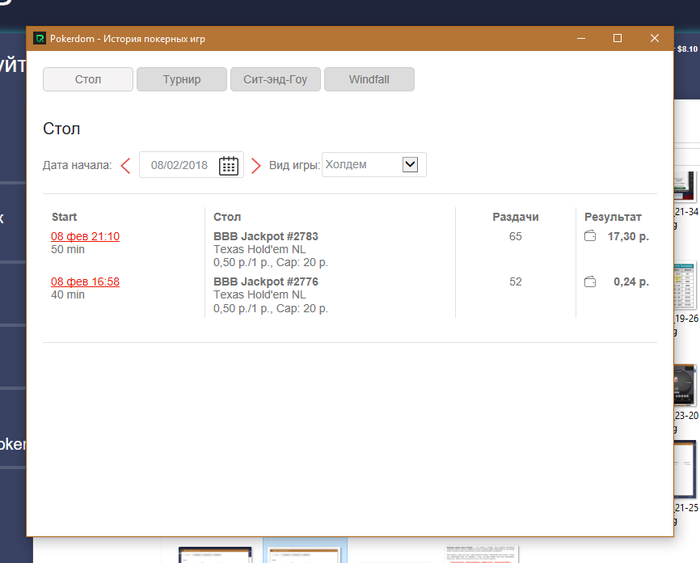Expand the Холдем game type dropdown
The image size is (700, 563).
(x=410, y=164)
